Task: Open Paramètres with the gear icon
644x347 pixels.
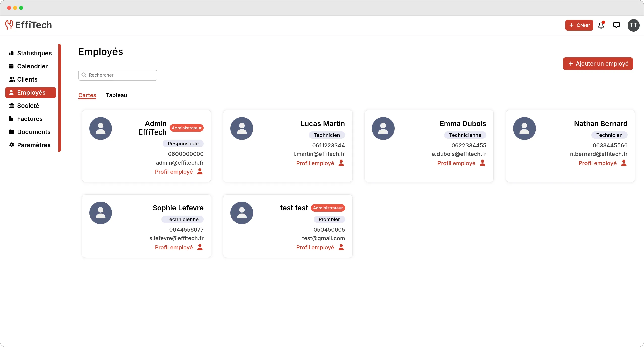Action: pos(34,145)
